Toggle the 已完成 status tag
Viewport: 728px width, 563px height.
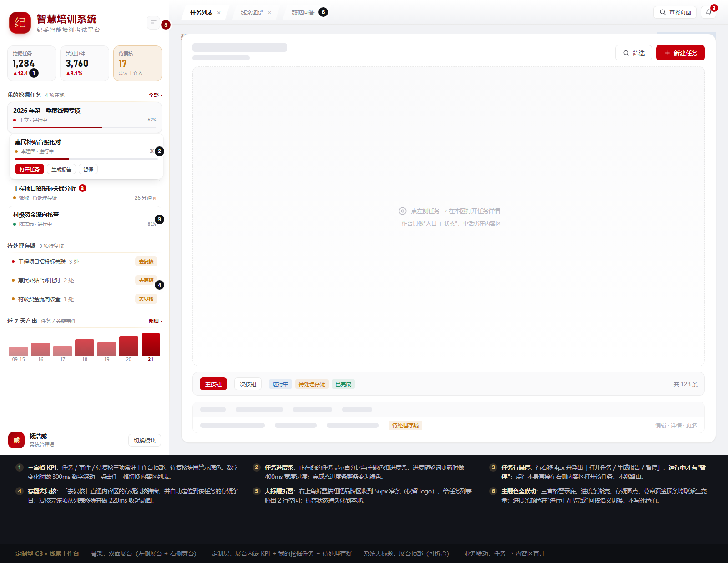click(343, 384)
